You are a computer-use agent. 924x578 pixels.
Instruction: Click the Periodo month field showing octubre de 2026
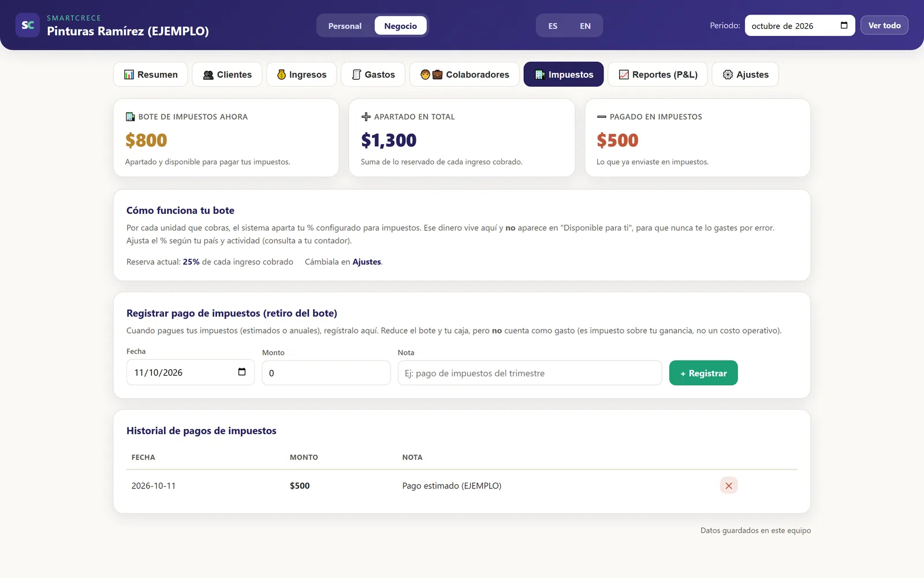[x=800, y=25]
